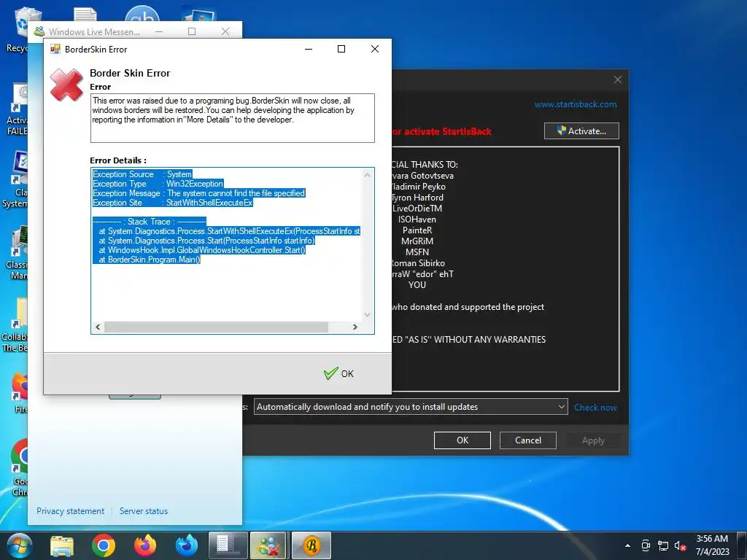Close the BorderSkin Error dialog
Image resolution: width=747 pixels, height=560 pixels.
[375, 49]
